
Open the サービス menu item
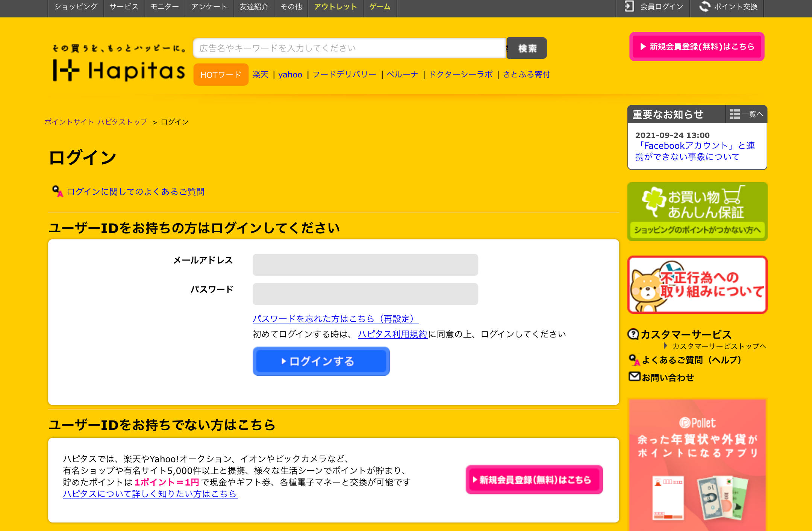pos(124,7)
